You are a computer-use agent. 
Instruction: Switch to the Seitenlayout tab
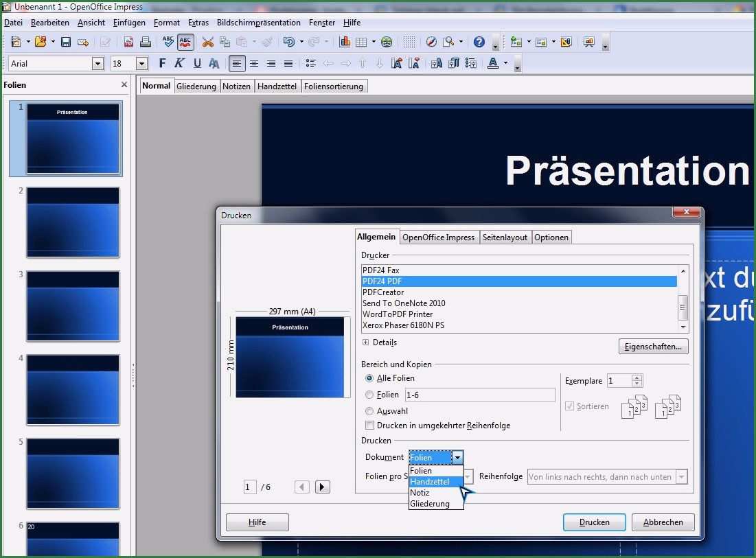[x=505, y=237]
